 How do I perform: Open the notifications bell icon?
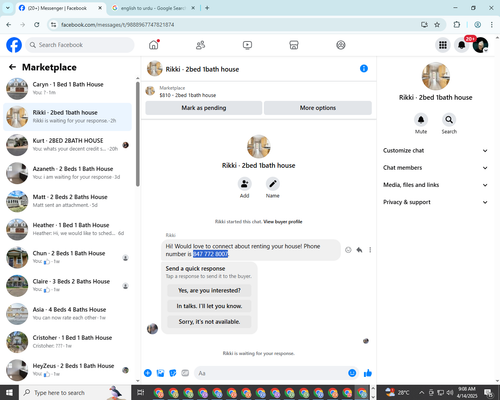click(x=461, y=45)
